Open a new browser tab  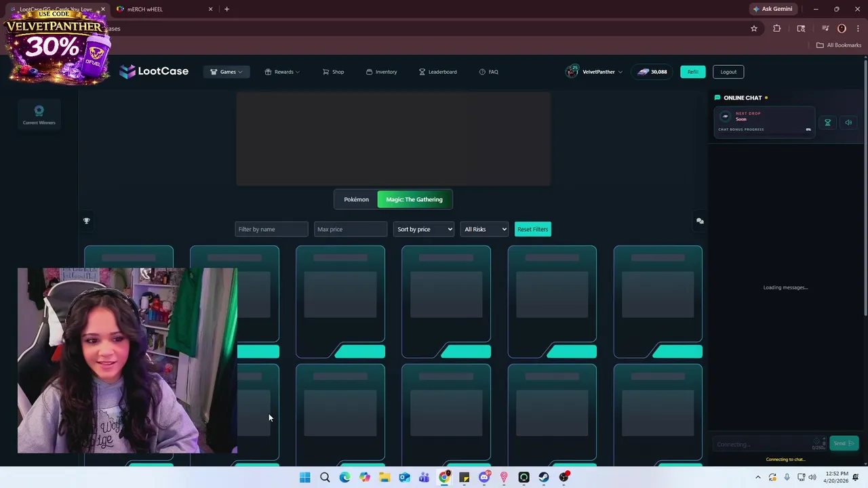click(226, 9)
